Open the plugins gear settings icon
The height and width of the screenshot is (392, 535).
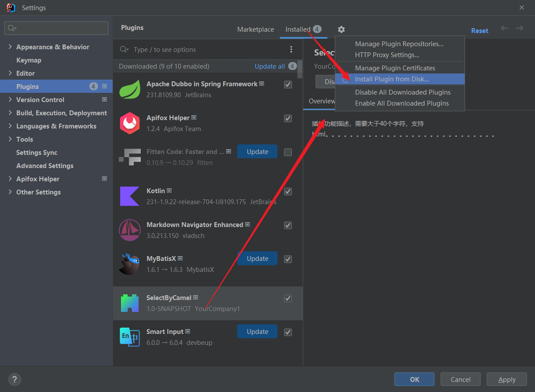coord(341,29)
